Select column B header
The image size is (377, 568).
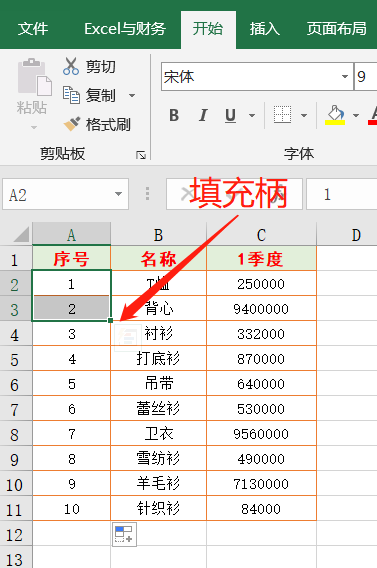159,235
